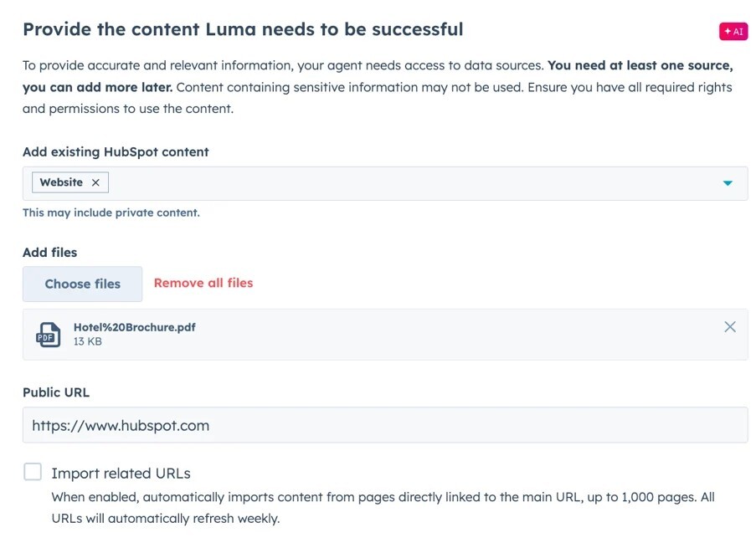Remove Hotel Brochure file with X icon

coord(730,326)
